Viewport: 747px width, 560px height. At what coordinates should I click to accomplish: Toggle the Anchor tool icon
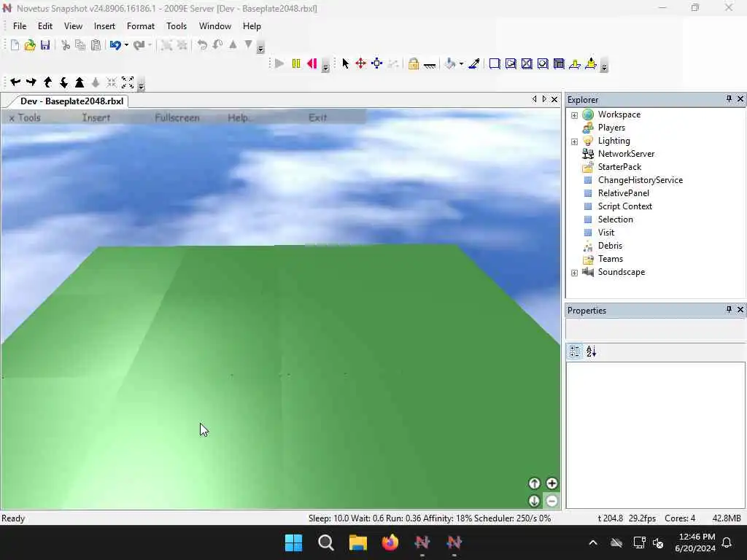430,65
